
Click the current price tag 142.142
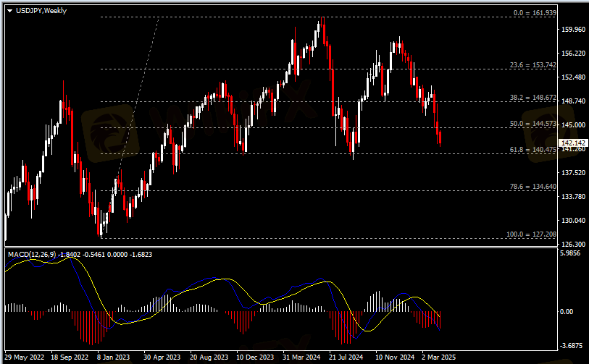pos(573,143)
